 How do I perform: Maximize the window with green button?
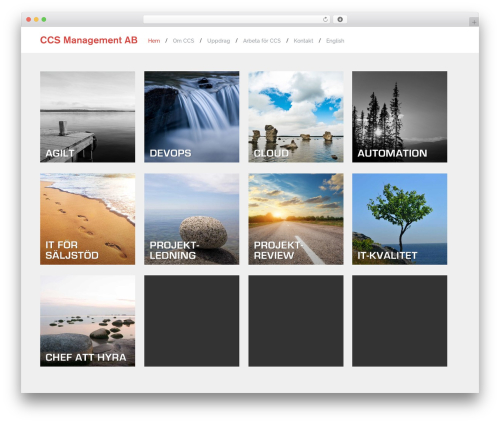[x=44, y=19]
